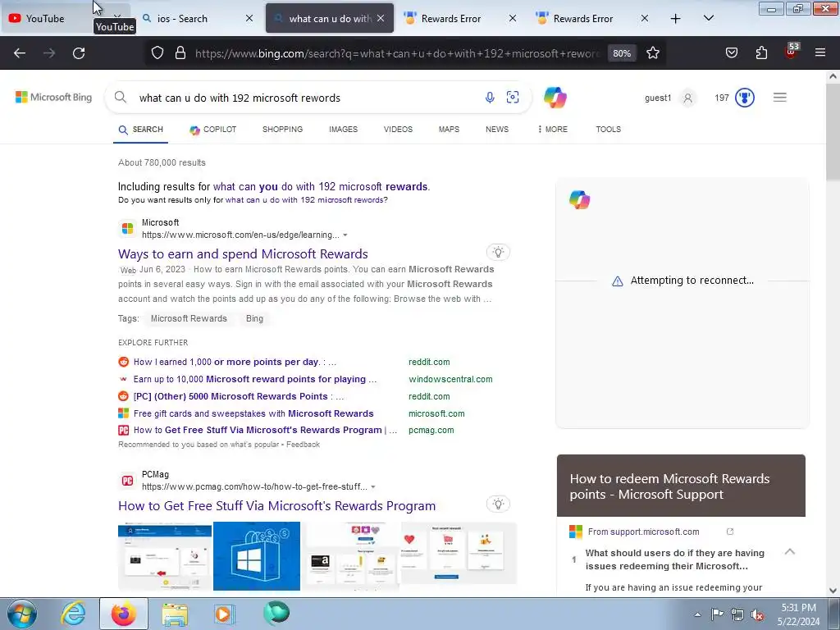Switch to the ios - Search tab

coord(182,18)
